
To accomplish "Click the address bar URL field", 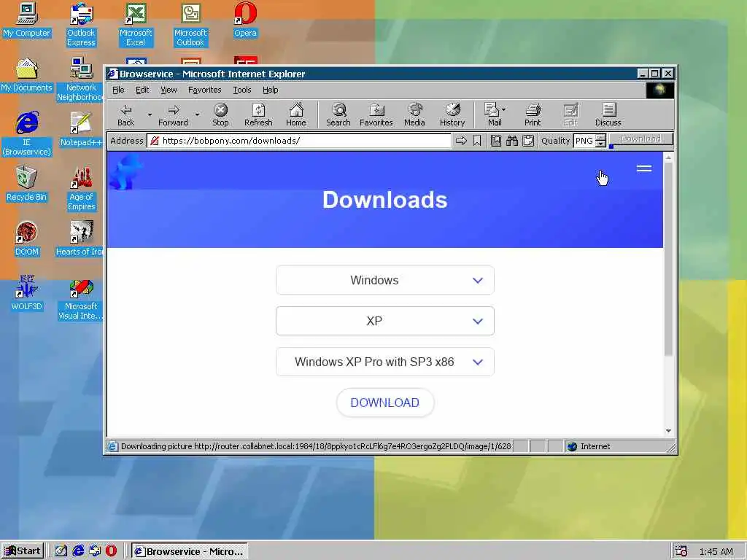I will click(299, 141).
